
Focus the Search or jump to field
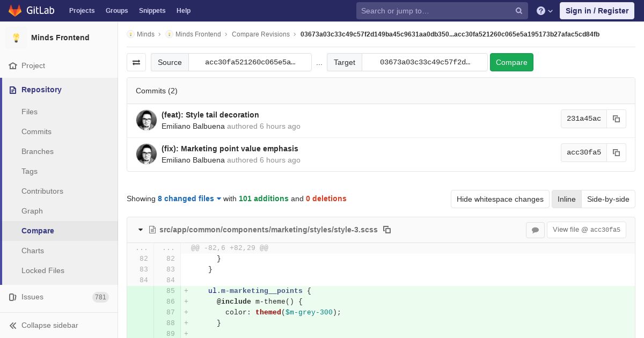[442, 11]
